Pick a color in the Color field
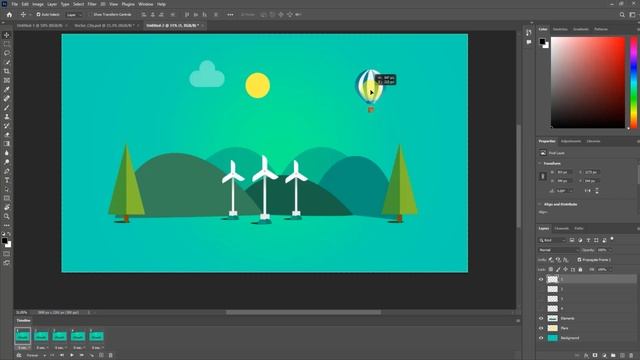Image resolution: width=640 pixels, height=360 pixels. 588,82
